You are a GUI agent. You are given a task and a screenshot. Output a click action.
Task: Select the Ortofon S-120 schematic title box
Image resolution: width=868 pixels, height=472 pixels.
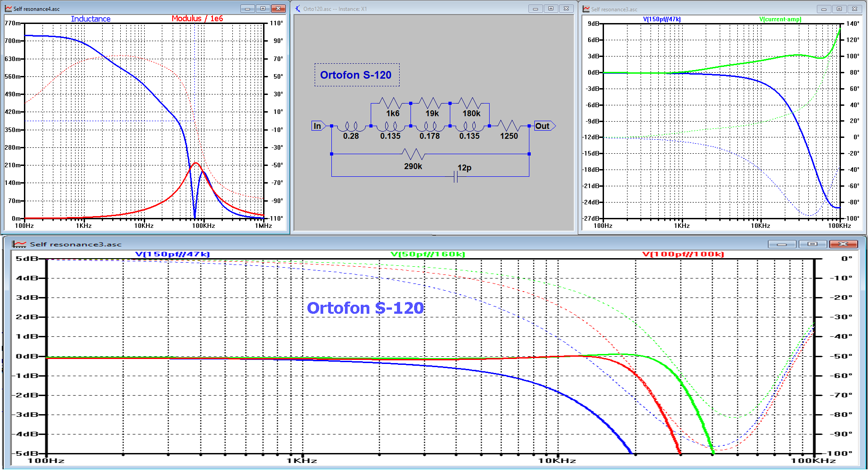(357, 75)
